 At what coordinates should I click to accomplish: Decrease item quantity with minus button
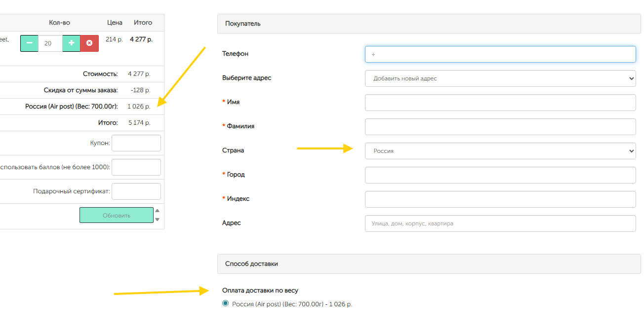point(29,43)
